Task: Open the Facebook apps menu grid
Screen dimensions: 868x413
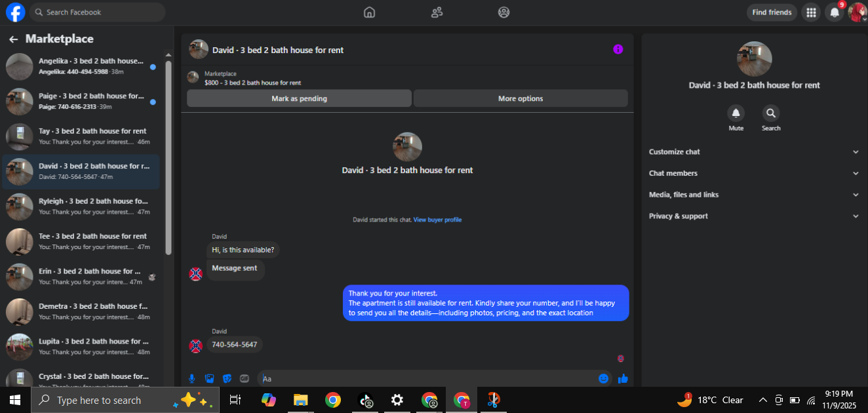Action: [x=811, y=12]
